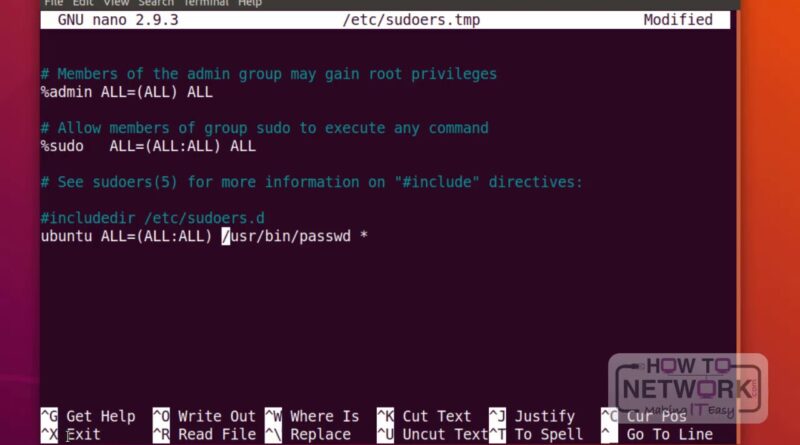This screenshot has height=445, width=800.
Task: Open the View menu
Action: pyautogui.click(x=116, y=3)
